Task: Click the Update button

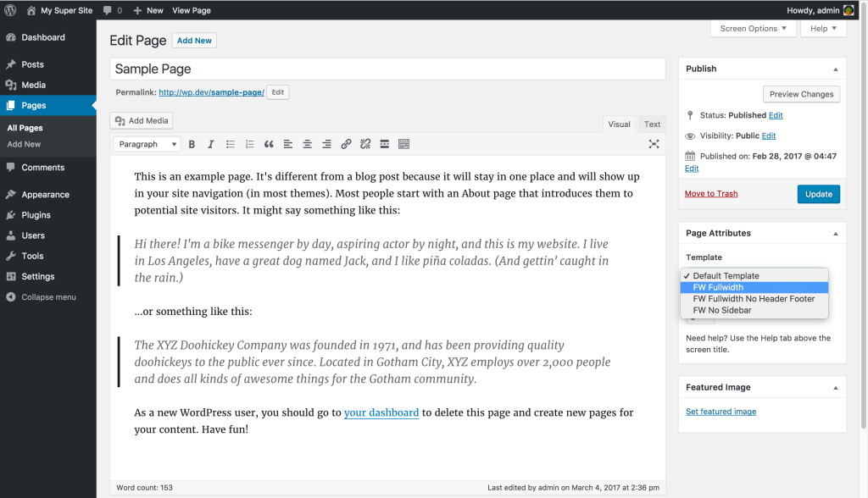Action: coord(818,194)
